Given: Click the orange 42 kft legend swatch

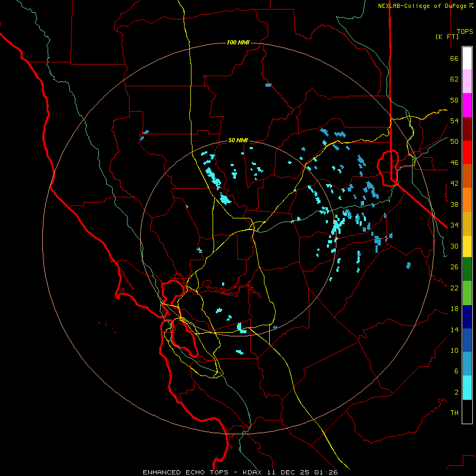Looking at the screenshot, I should (467, 200).
